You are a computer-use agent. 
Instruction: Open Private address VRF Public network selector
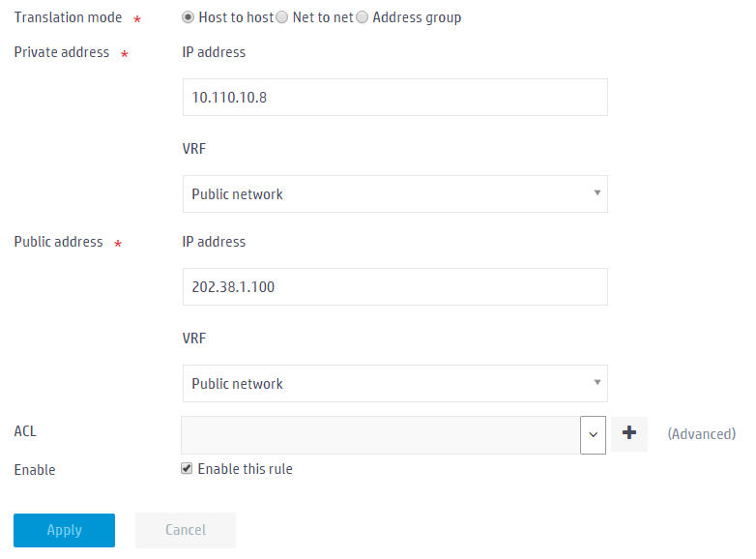[x=394, y=193]
